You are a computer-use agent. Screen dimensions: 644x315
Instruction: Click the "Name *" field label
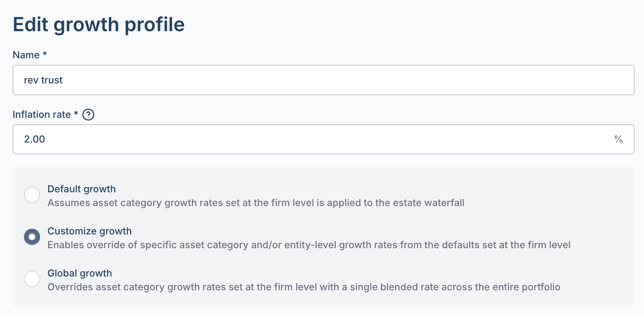click(x=30, y=55)
